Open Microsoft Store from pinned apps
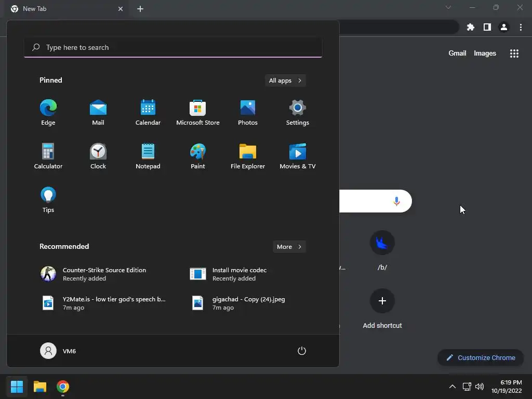The image size is (532, 399). click(x=198, y=113)
